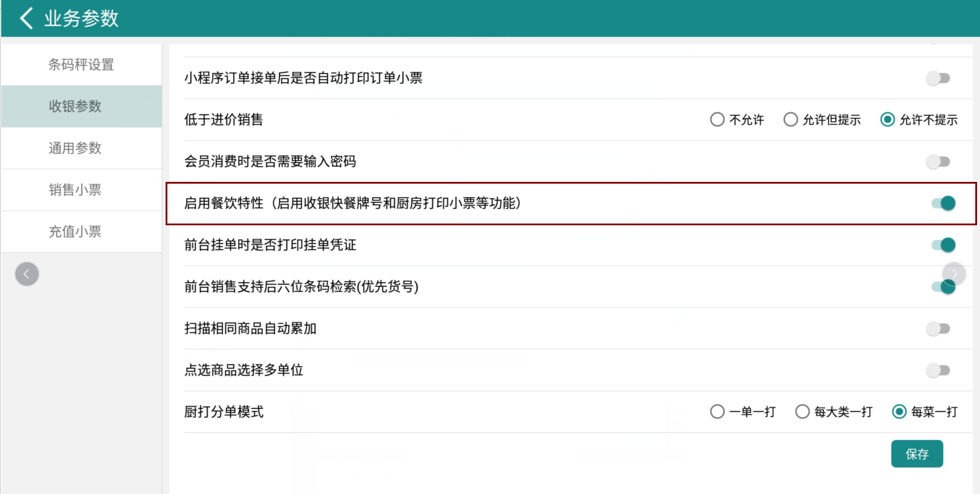Click the left circular arrow in sidebar
Screen dimensions: 980x494
coord(27,274)
